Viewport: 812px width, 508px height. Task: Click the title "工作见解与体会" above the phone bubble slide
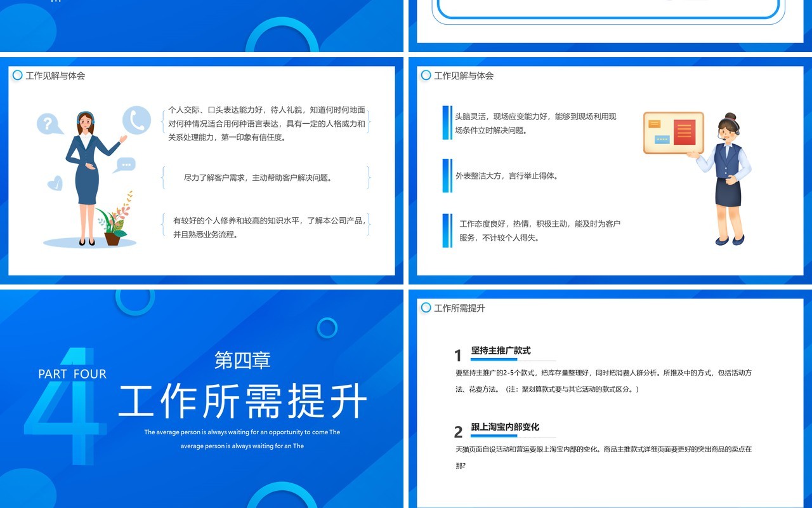point(55,76)
